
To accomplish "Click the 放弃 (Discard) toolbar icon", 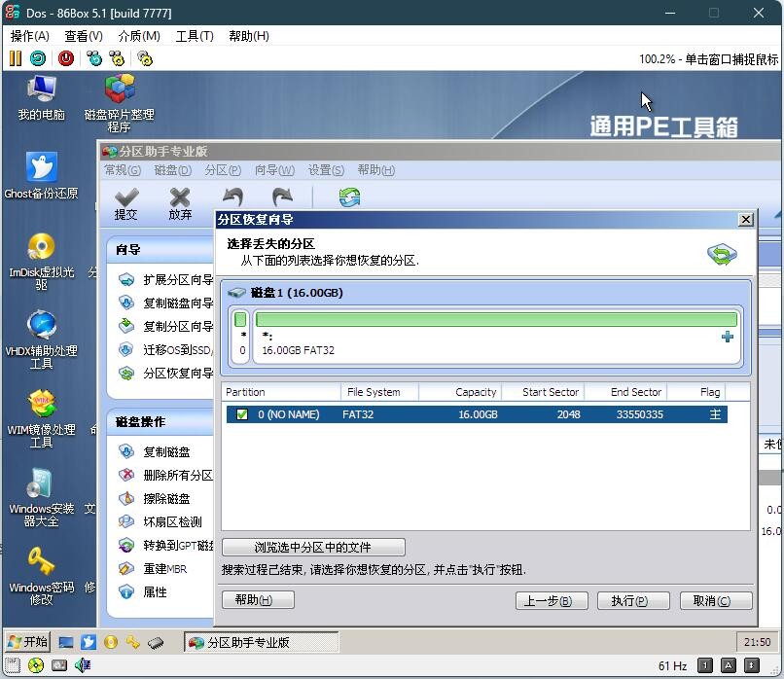I will coord(180,203).
